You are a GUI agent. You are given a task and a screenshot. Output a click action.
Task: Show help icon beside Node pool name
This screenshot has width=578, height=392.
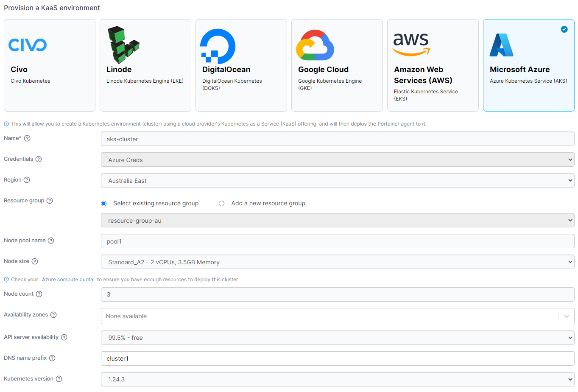point(51,241)
